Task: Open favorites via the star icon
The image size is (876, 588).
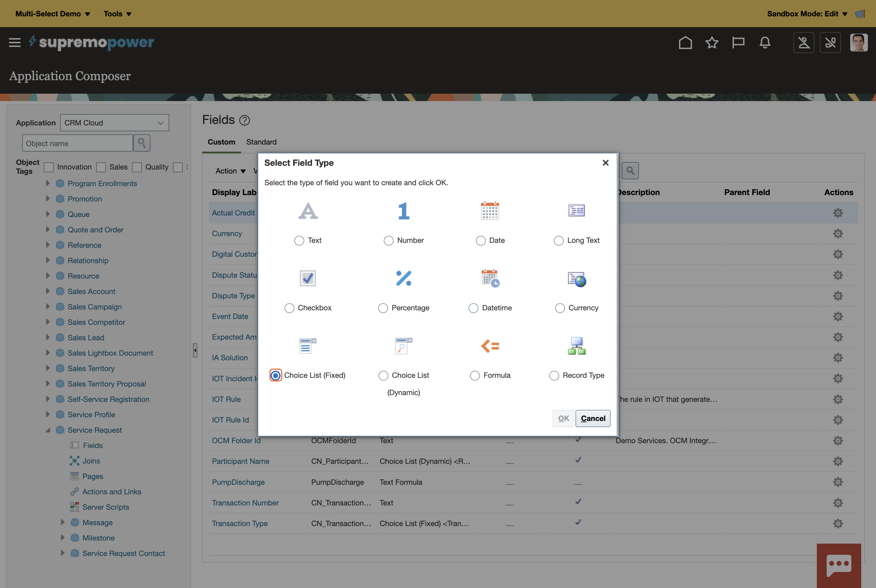Action: point(712,43)
